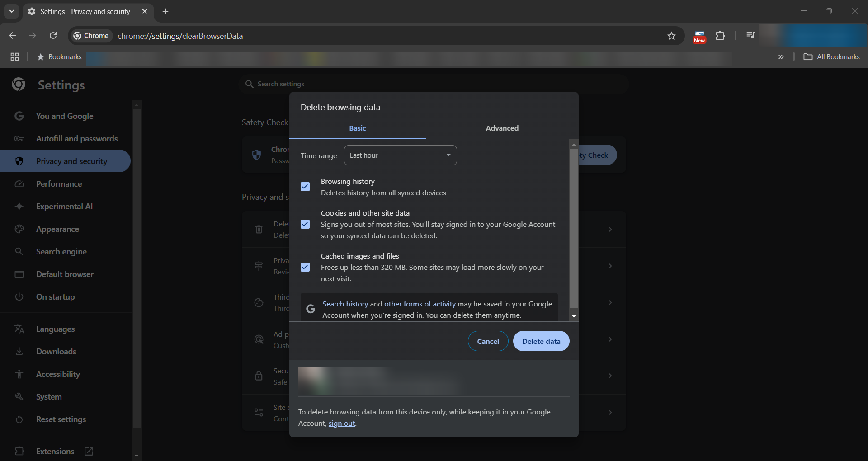Select On startup in sidebar
The height and width of the screenshot is (461, 868).
(x=66, y=297)
